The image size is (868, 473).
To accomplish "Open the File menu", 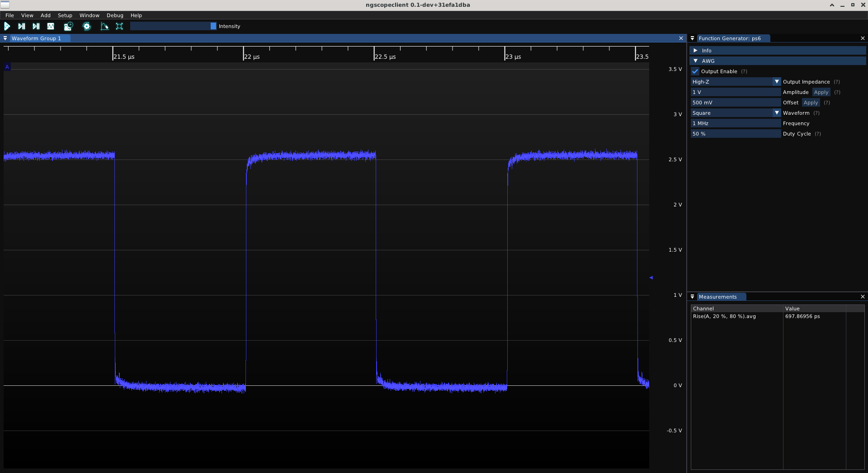I will point(9,15).
